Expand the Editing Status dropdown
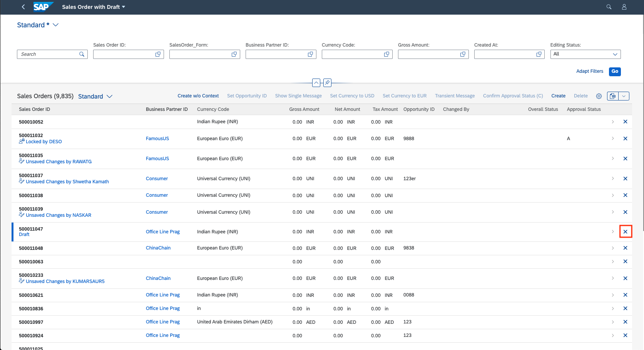This screenshot has width=644, height=350. [x=615, y=54]
